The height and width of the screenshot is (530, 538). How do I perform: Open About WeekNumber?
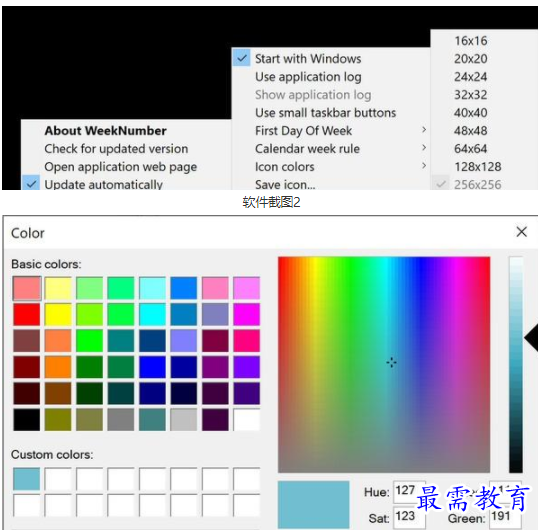(x=126, y=131)
